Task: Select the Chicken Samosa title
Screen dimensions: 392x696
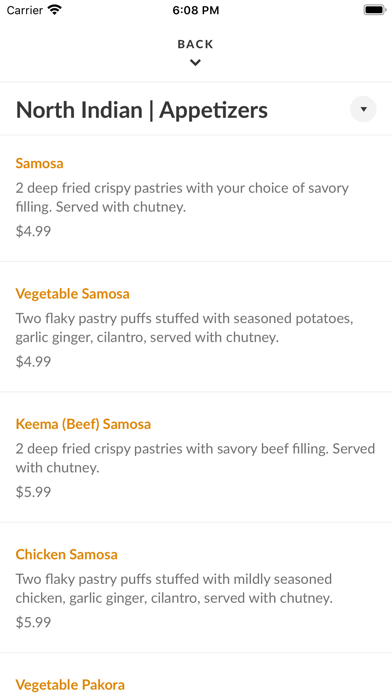Action: [67, 554]
